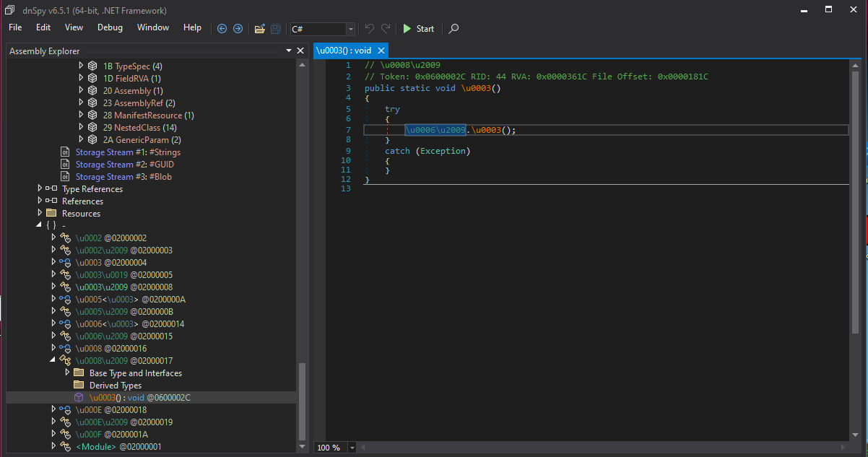
Task: Open the Assembly Explorer window options arrow
Action: click(x=290, y=51)
